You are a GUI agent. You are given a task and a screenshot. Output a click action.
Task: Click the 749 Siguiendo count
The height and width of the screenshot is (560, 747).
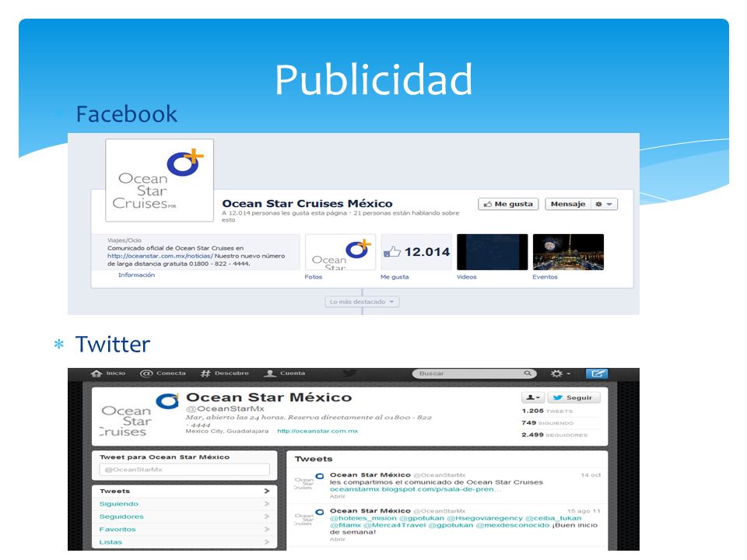tap(548, 423)
